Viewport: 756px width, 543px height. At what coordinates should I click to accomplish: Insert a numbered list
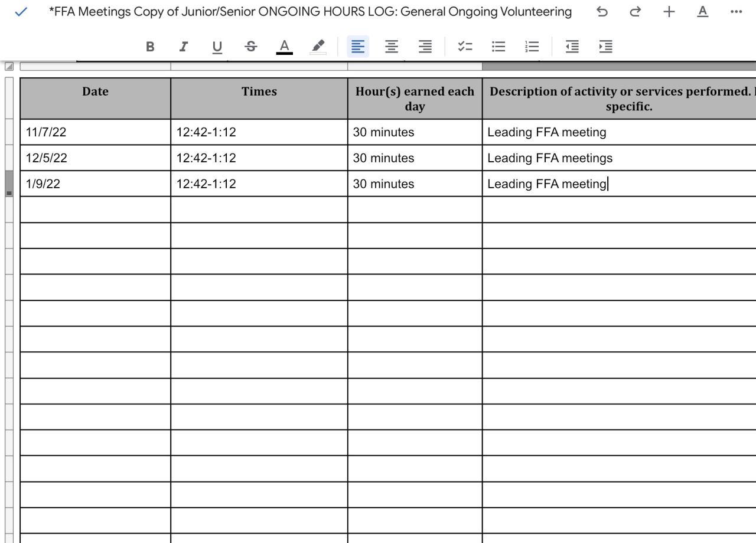click(532, 47)
